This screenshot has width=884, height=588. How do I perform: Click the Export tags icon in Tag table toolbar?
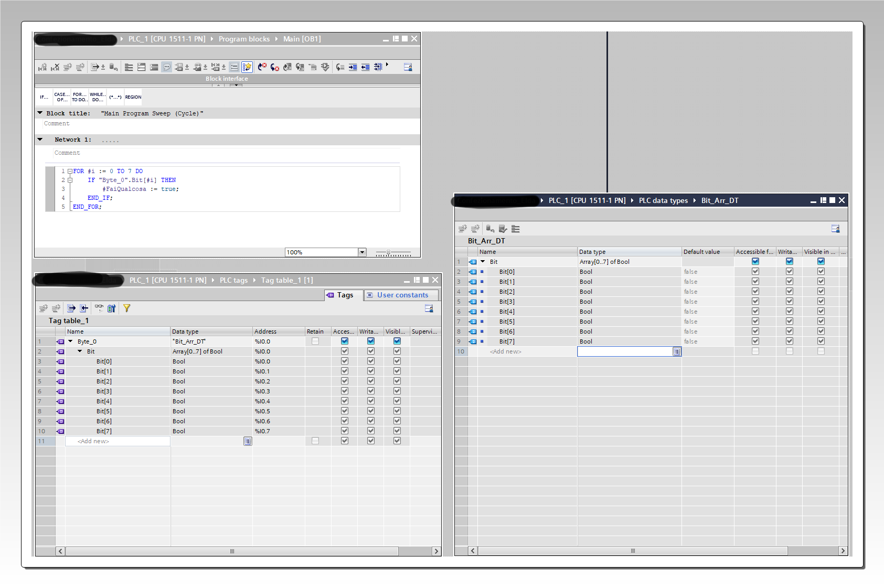coord(71,308)
